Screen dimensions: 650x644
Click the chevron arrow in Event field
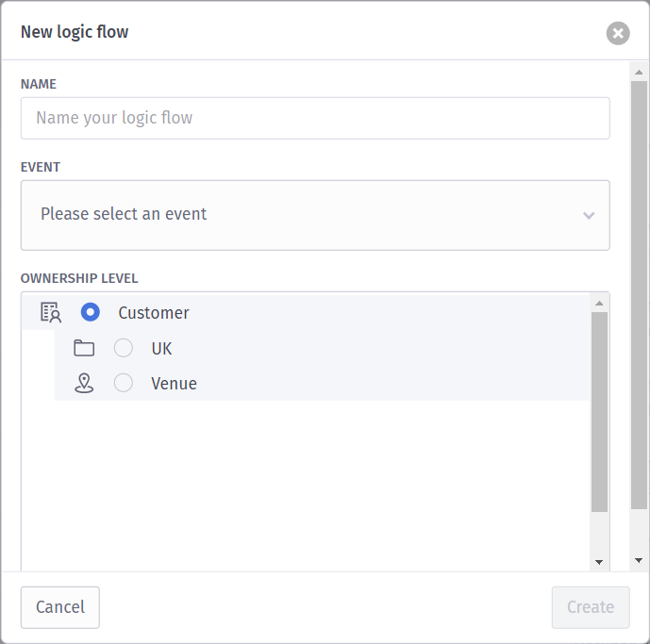click(x=589, y=215)
